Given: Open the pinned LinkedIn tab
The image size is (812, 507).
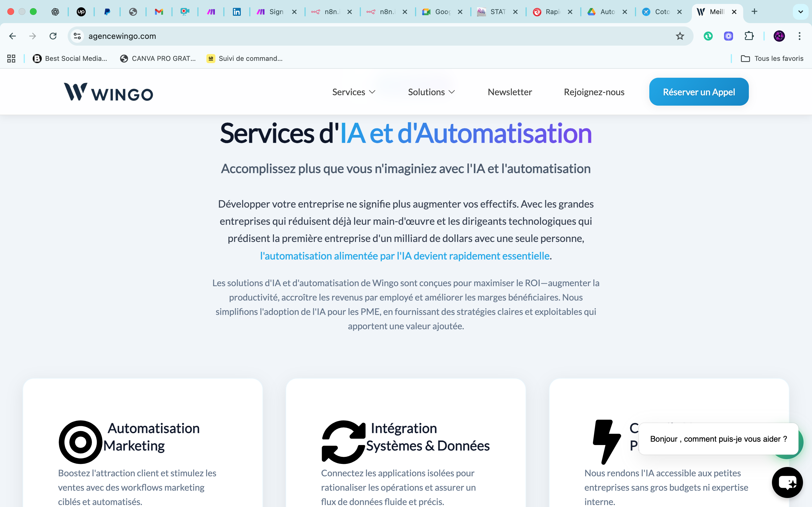Looking at the screenshot, I should [x=237, y=12].
